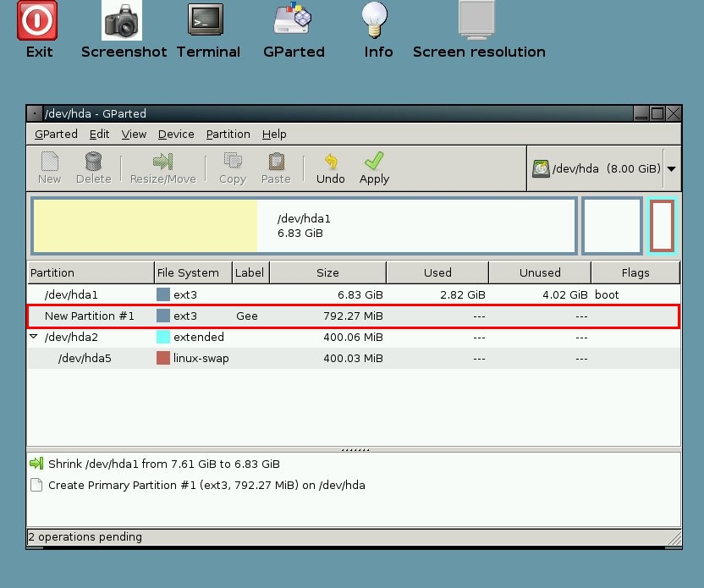Open the View menu
Screen dimensions: 704x588
(x=134, y=135)
